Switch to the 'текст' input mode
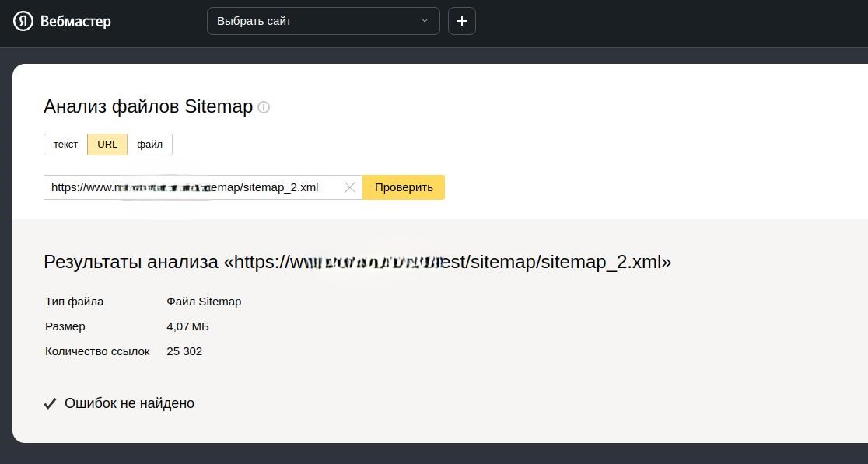The height and width of the screenshot is (464, 868). (x=65, y=145)
